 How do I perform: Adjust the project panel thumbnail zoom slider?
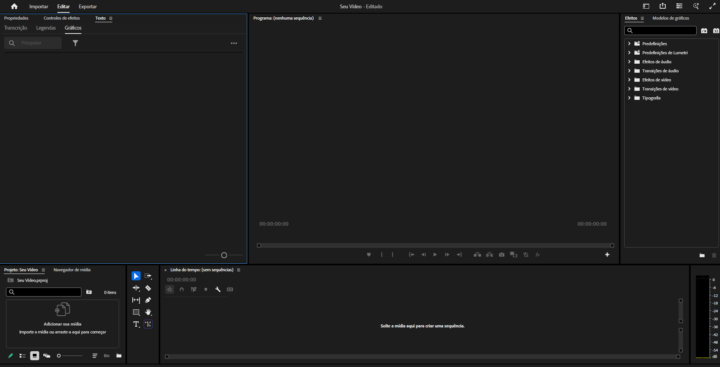69,356
